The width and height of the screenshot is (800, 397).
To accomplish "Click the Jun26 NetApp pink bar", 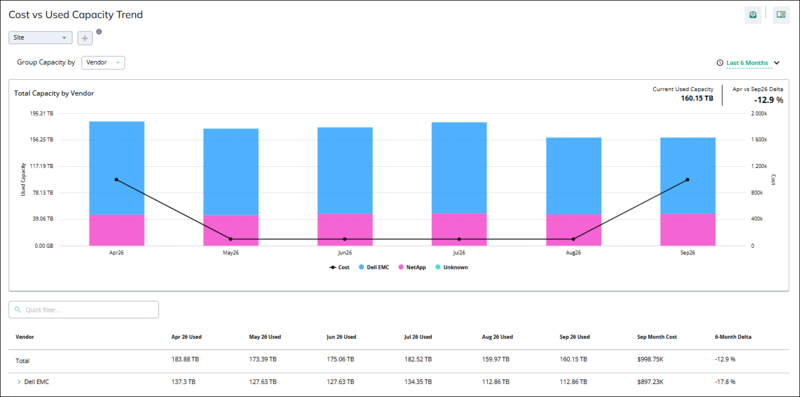I will pyautogui.click(x=345, y=230).
